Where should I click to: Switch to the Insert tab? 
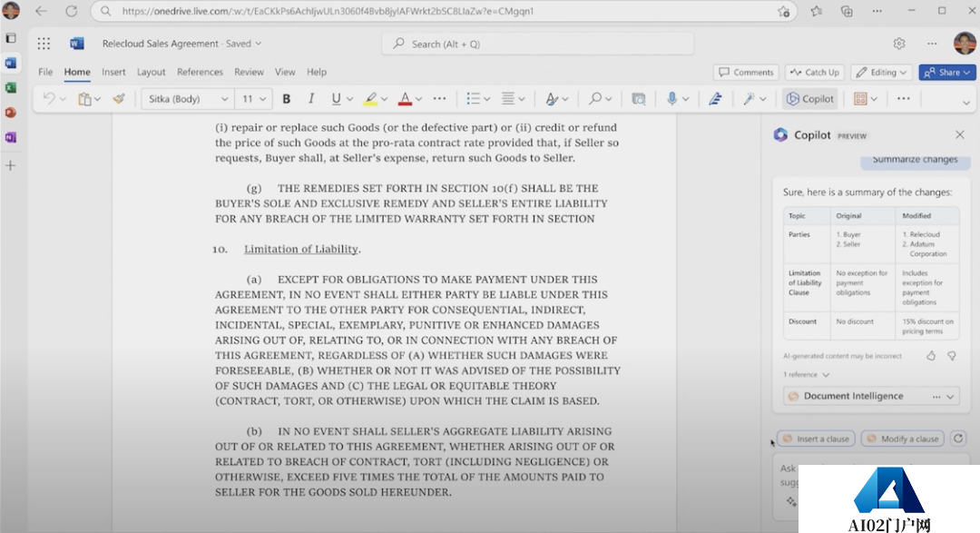tap(113, 72)
